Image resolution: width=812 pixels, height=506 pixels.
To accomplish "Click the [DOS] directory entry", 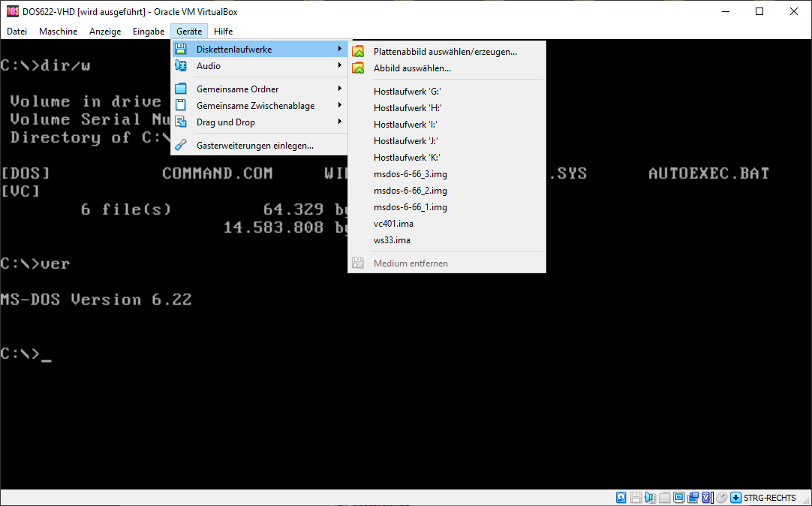I will pyautogui.click(x=26, y=173).
